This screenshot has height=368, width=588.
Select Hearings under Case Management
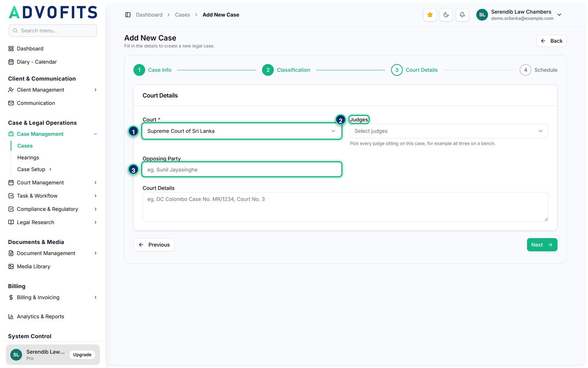tap(28, 158)
